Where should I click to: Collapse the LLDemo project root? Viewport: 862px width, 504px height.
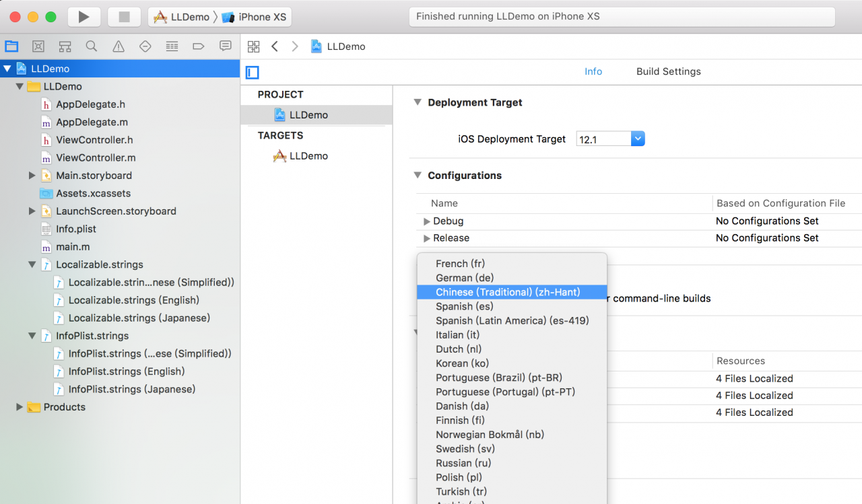coord(7,69)
